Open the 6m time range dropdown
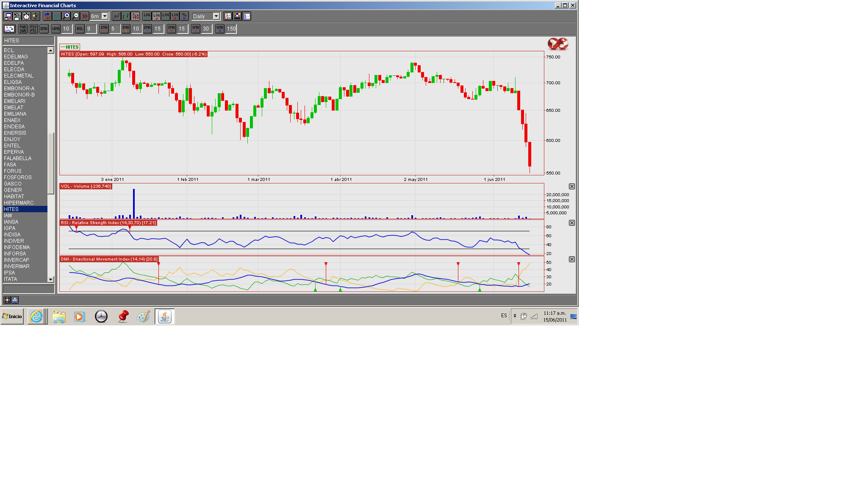The height and width of the screenshot is (488, 868). tap(105, 16)
